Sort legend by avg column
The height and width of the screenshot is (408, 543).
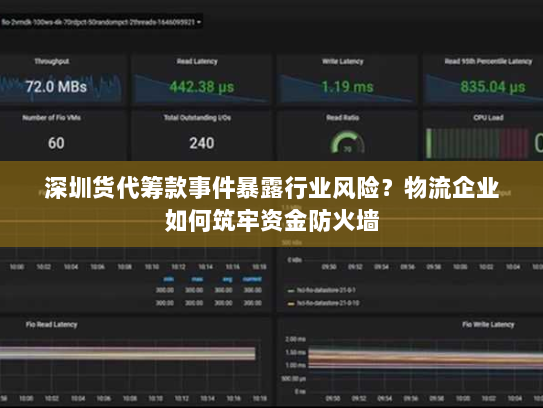[228, 279]
